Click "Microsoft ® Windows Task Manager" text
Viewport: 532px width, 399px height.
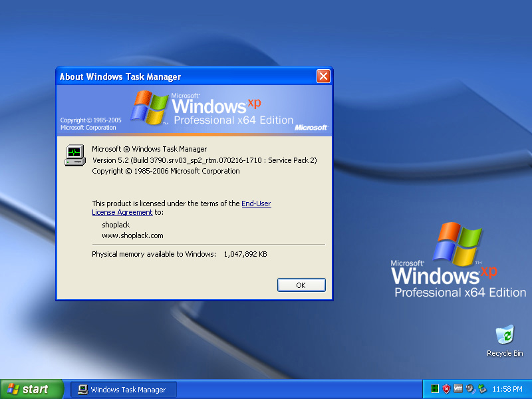[149, 149]
